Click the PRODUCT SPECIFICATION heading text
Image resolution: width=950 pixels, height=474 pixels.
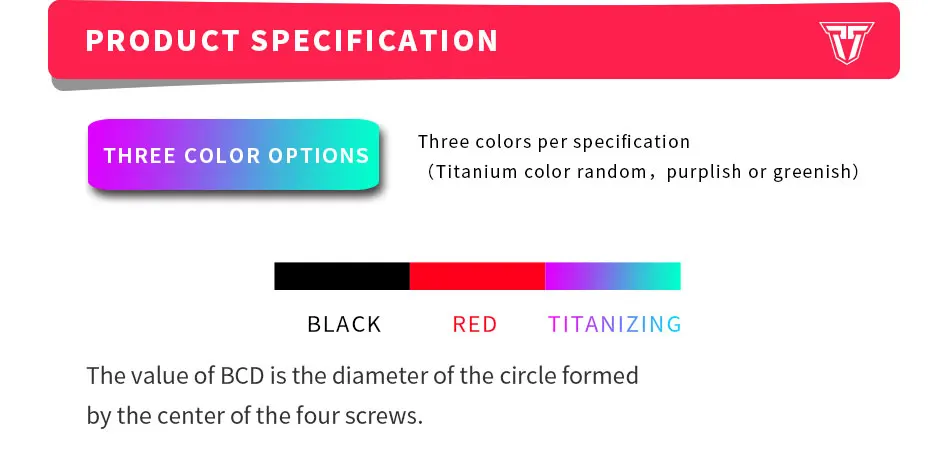[x=292, y=41]
